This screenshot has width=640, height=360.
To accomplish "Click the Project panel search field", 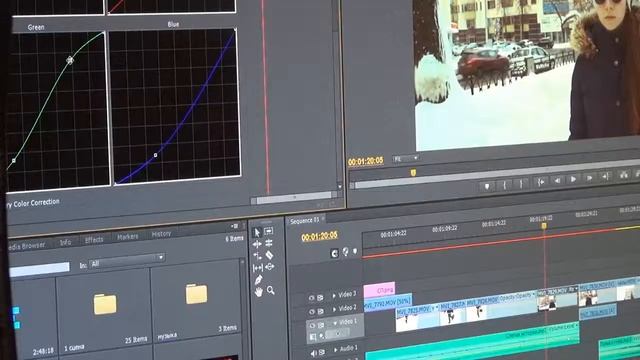I will 39,269.
